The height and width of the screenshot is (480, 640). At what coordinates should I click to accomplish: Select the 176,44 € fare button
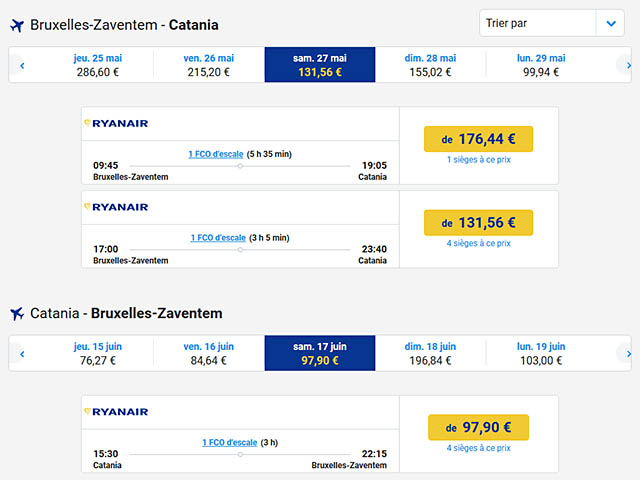478,139
